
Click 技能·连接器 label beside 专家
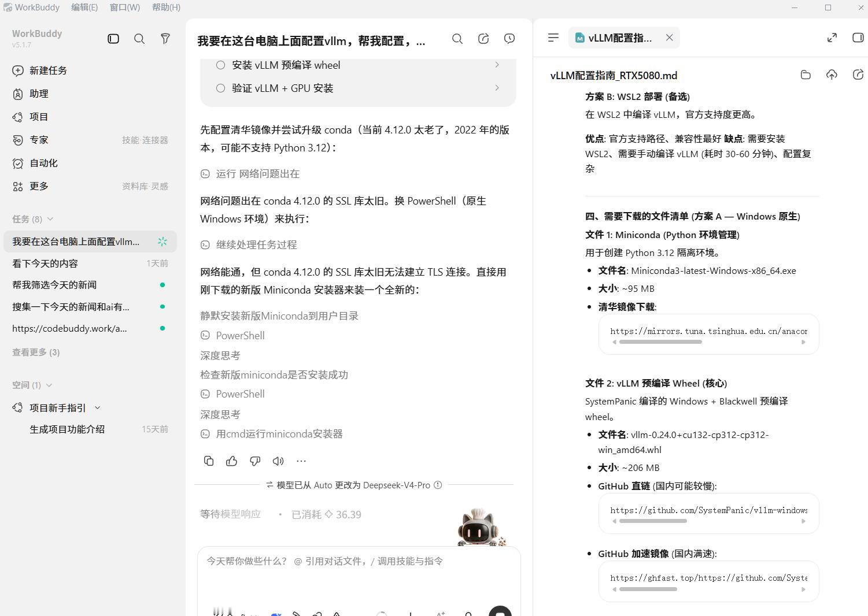coord(145,140)
